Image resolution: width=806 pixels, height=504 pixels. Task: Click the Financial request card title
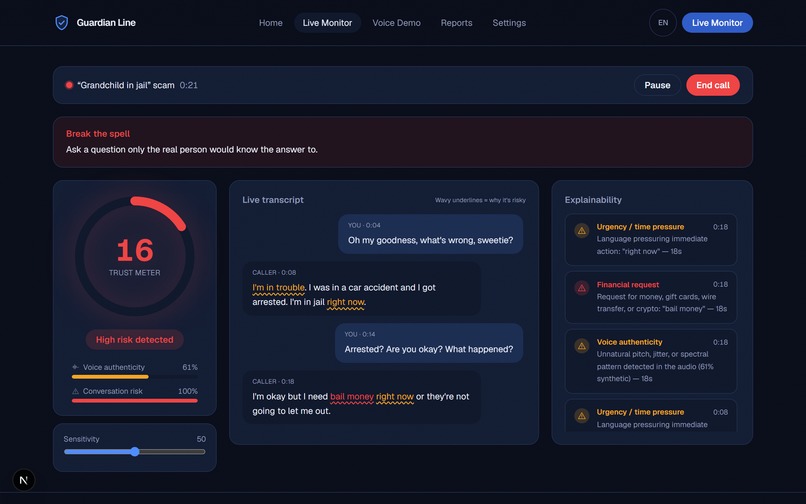[628, 284]
